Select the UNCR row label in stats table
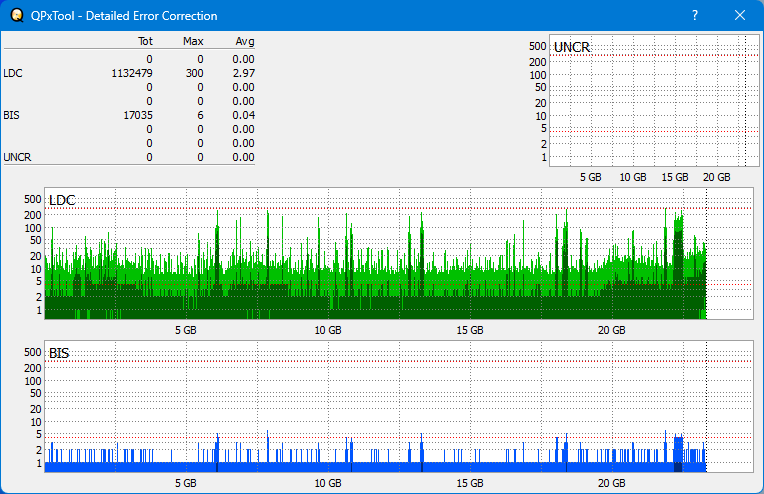This screenshot has width=764, height=494. 17,157
